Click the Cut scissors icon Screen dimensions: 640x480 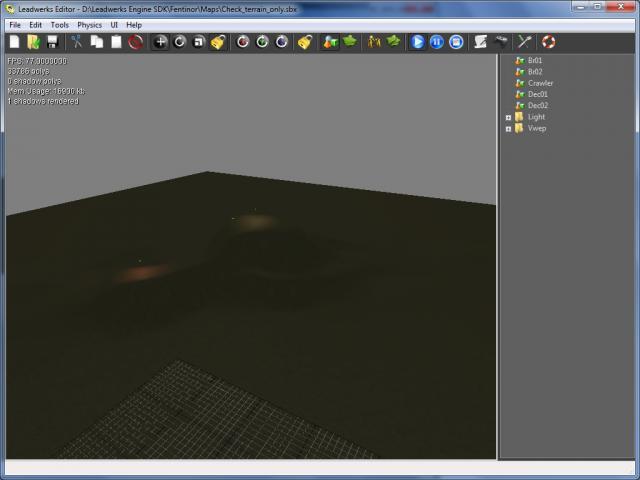76,42
